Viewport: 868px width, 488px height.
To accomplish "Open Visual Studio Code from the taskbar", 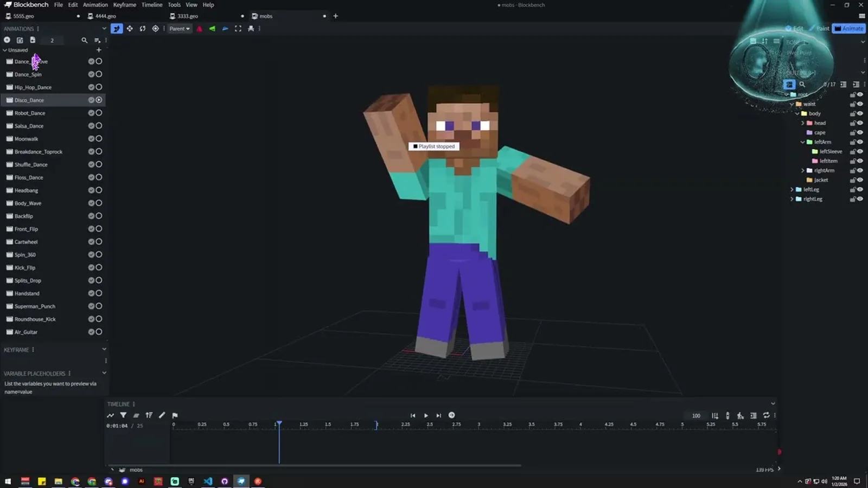I will tap(208, 481).
